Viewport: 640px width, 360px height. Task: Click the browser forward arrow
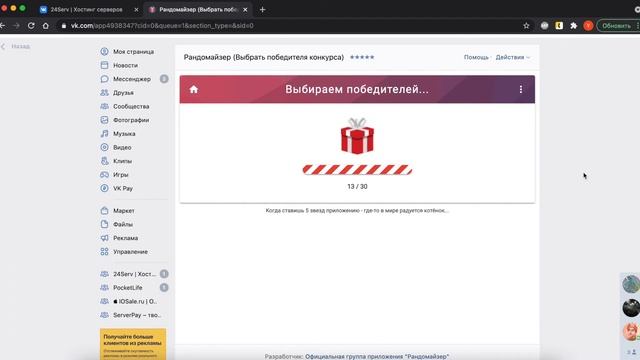(x=16, y=26)
